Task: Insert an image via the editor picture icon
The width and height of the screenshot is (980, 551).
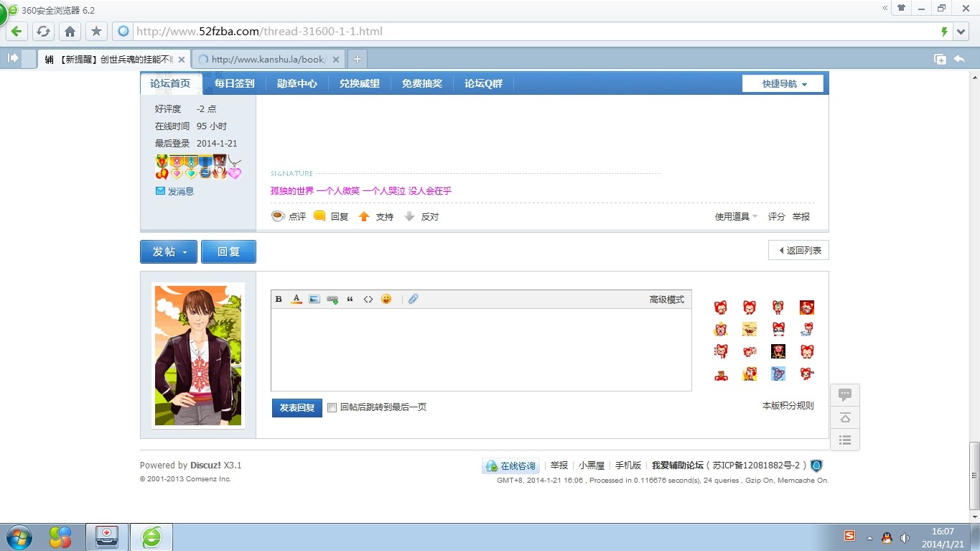Action: pyautogui.click(x=314, y=299)
